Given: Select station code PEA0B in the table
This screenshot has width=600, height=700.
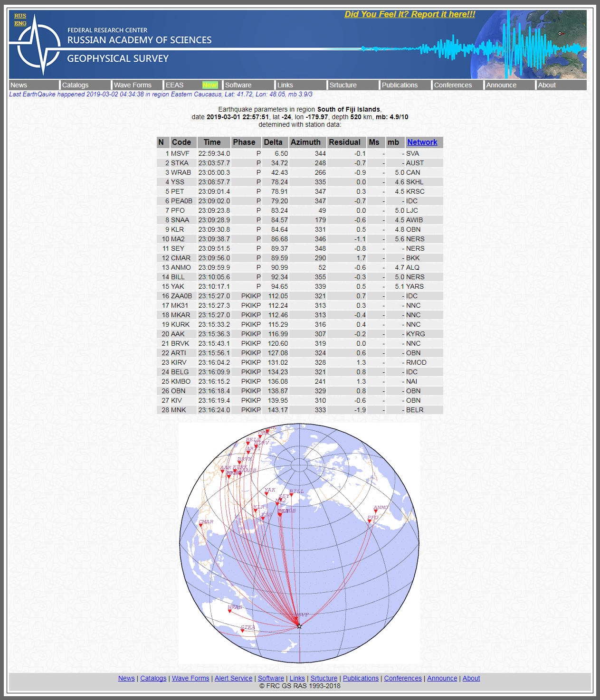Looking at the screenshot, I should click(x=181, y=201).
